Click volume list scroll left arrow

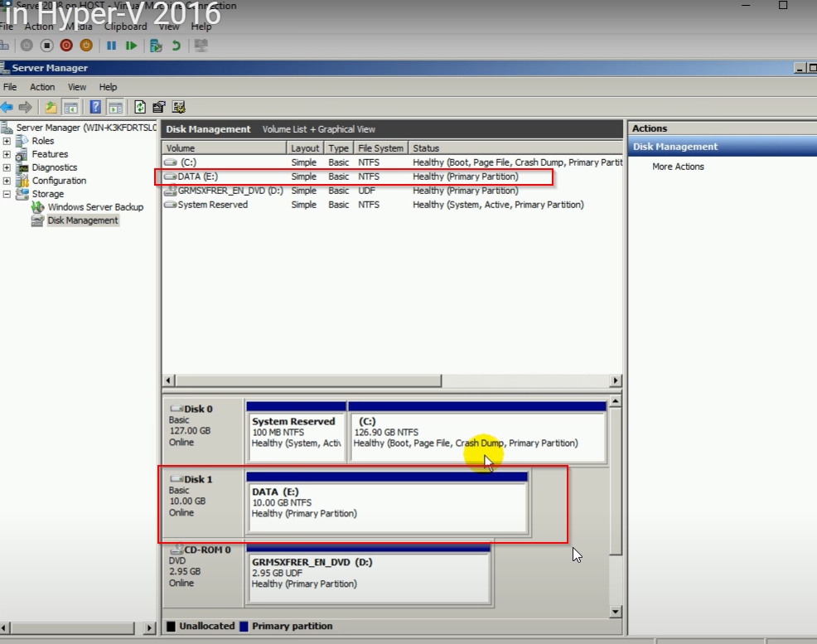pyautogui.click(x=168, y=381)
